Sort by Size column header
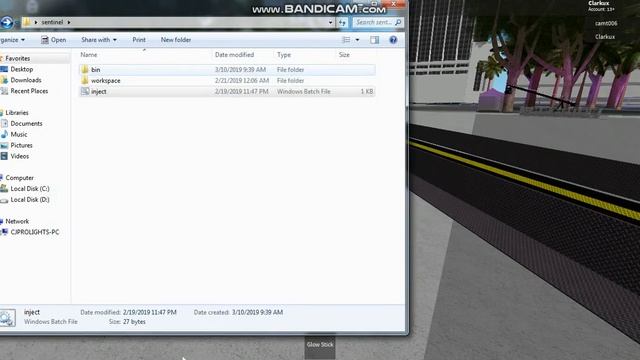This screenshot has width=640, height=360. 344,55
